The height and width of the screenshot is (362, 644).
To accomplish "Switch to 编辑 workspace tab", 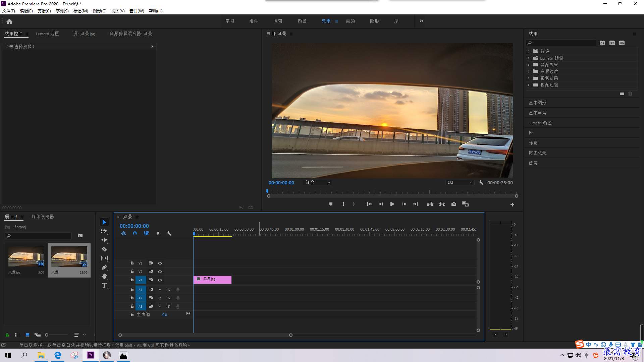I will pyautogui.click(x=278, y=21).
